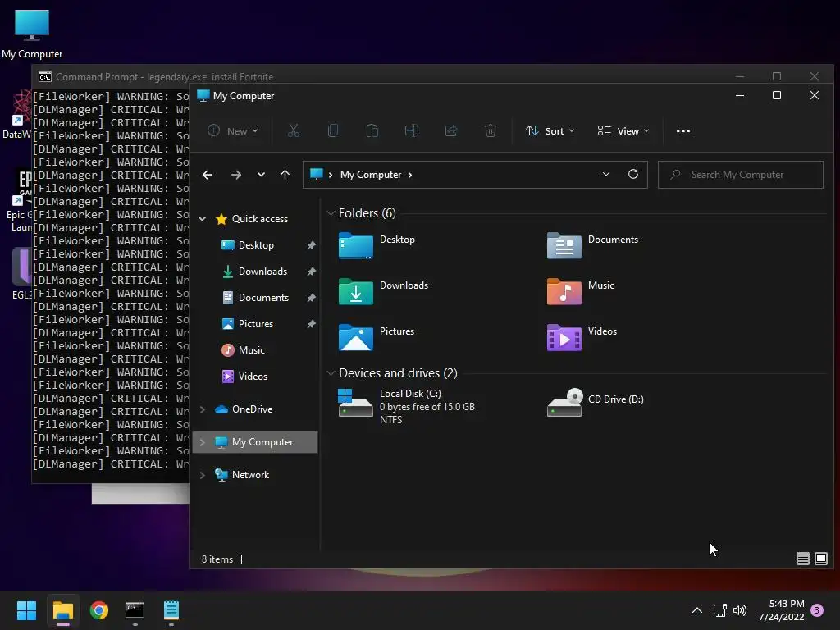Open the View dropdown menu

(623, 130)
